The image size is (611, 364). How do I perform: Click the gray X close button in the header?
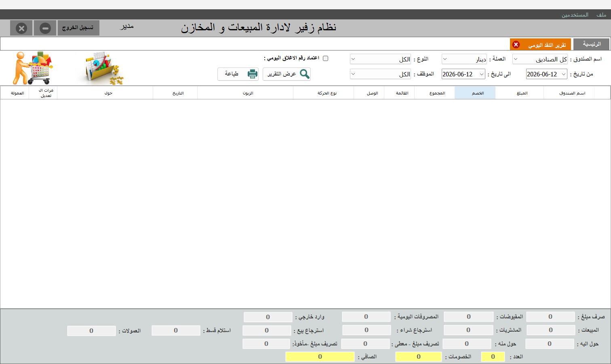pyautogui.click(x=21, y=28)
